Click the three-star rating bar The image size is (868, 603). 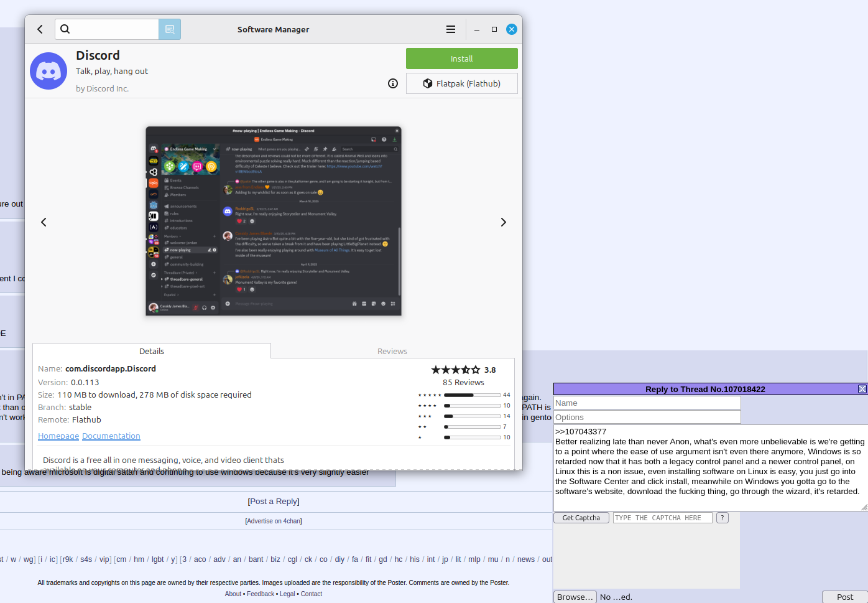[473, 416]
